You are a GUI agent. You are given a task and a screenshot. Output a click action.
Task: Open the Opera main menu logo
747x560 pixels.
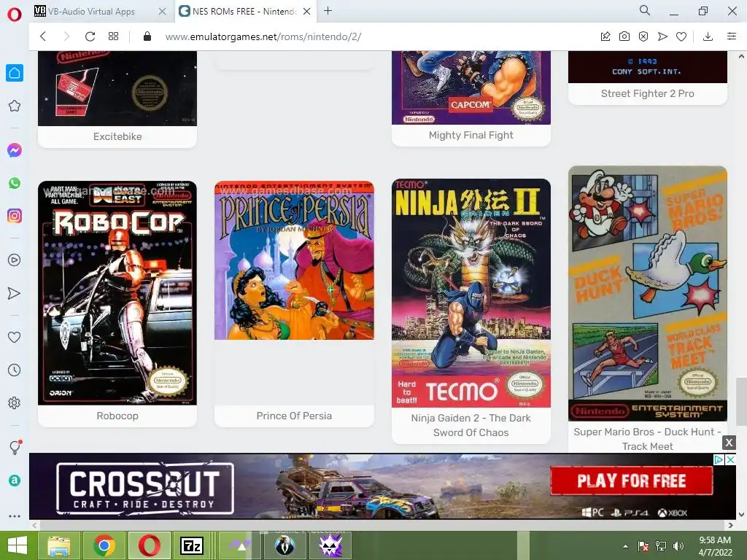click(15, 14)
